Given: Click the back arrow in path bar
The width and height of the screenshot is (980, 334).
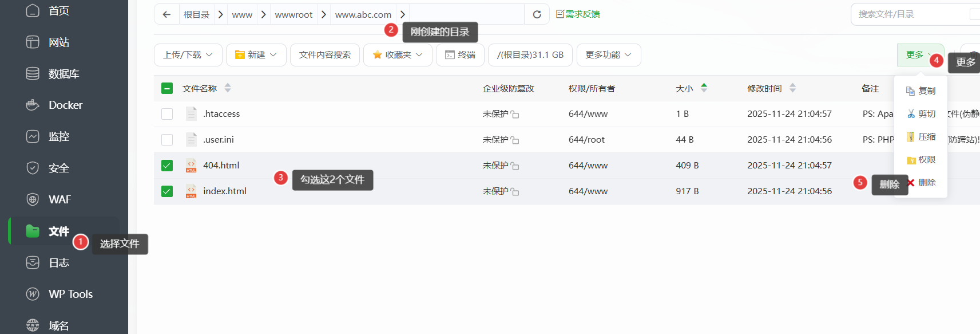Looking at the screenshot, I should (166, 14).
